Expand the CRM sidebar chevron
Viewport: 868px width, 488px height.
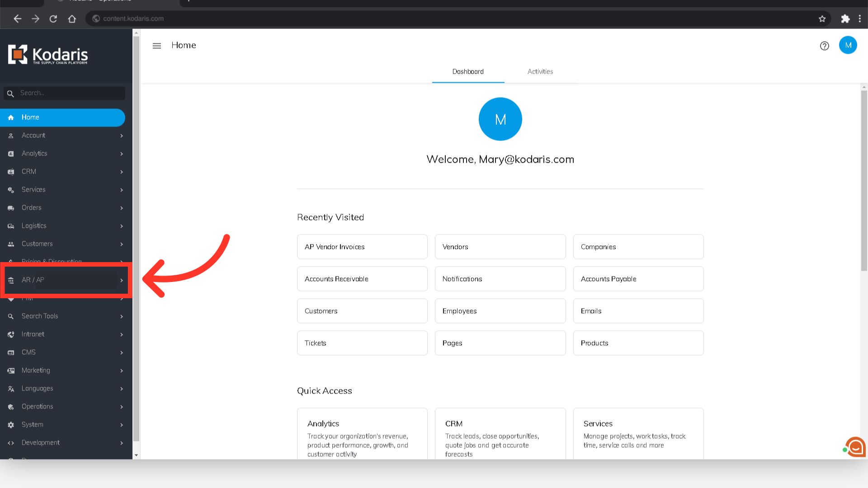(122, 172)
